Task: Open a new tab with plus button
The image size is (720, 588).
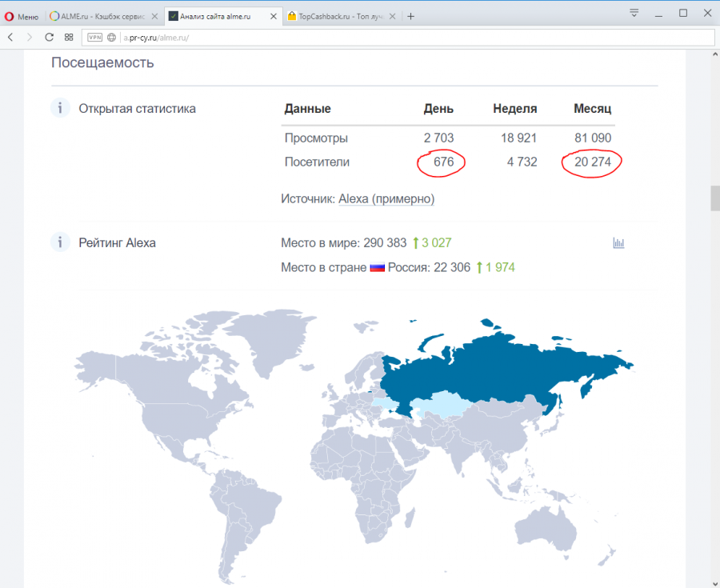Action: [411, 17]
